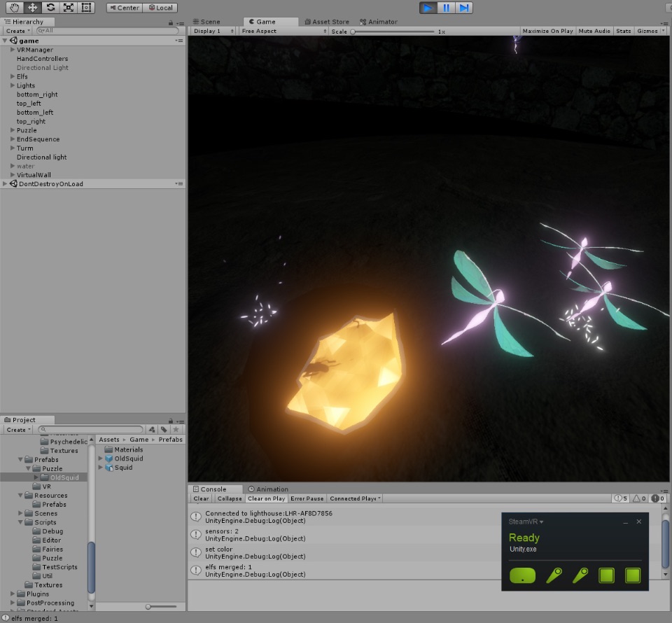The height and width of the screenshot is (623, 672).
Task: Stop Play mode with the Play button
Action: 428,8
